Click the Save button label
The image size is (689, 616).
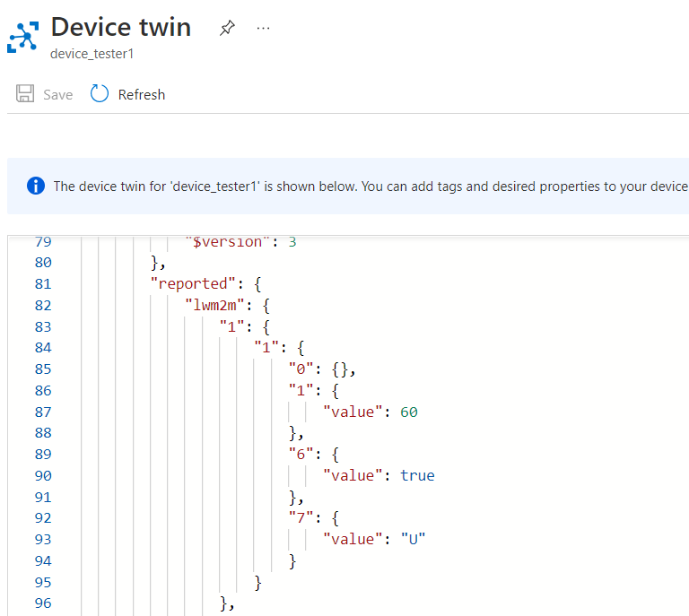[58, 95]
